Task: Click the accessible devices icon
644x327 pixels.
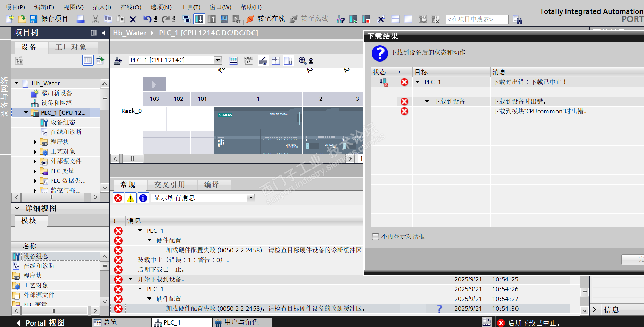Action: click(340, 19)
